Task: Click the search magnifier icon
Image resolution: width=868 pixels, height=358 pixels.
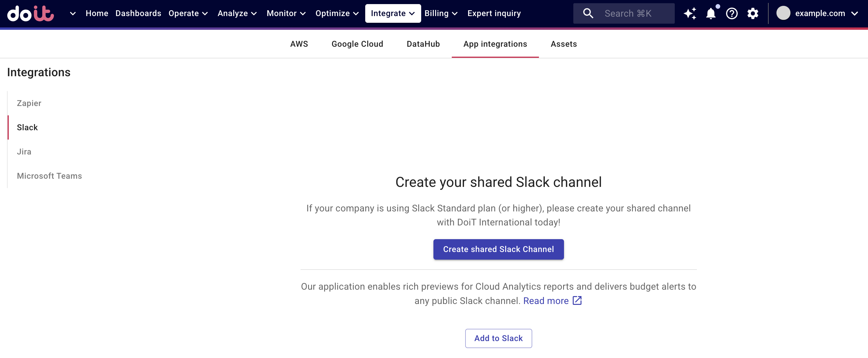Action: (588, 13)
